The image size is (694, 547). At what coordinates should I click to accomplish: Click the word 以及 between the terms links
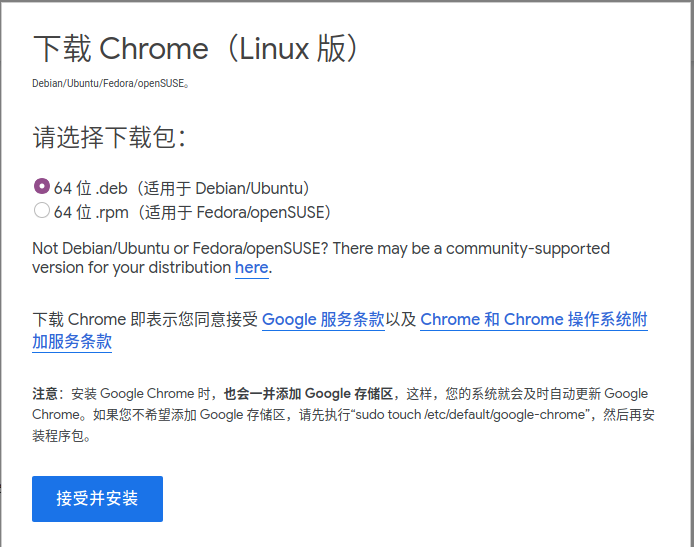[x=401, y=320]
